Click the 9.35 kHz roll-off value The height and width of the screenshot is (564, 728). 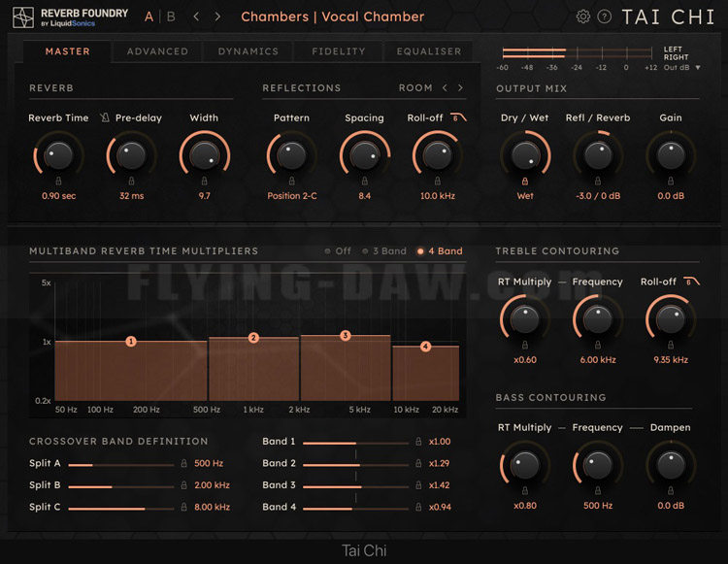coord(671,360)
